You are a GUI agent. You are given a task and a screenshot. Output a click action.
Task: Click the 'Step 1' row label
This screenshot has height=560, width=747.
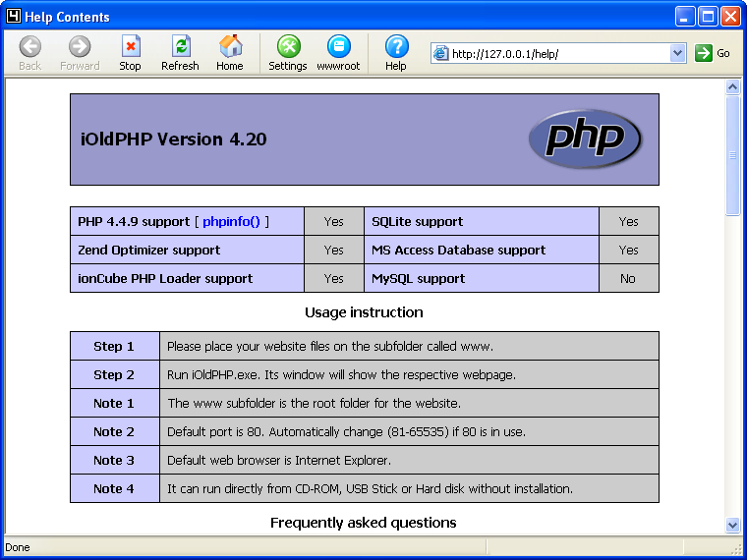pyautogui.click(x=114, y=346)
